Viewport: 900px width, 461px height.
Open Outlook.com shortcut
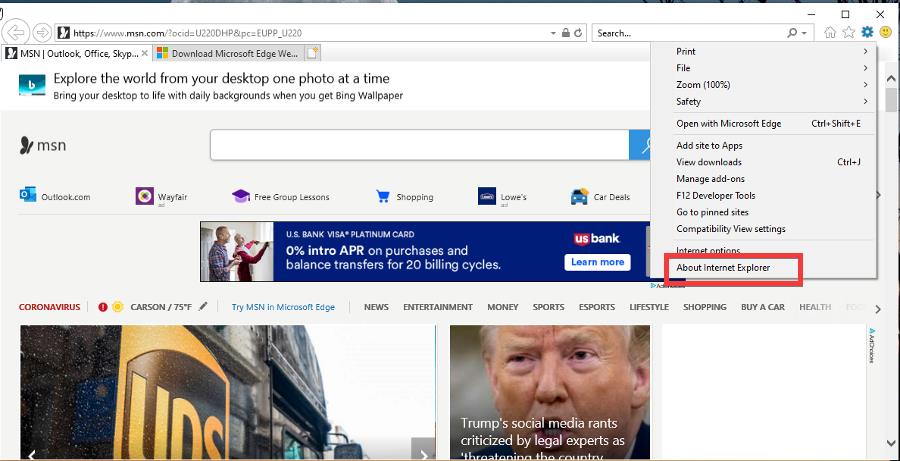[55, 196]
